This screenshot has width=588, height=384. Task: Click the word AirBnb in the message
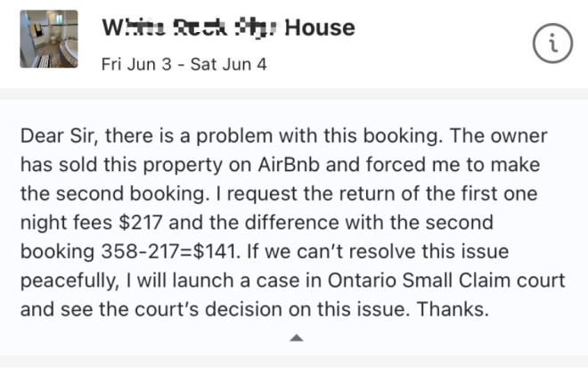point(289,165)
